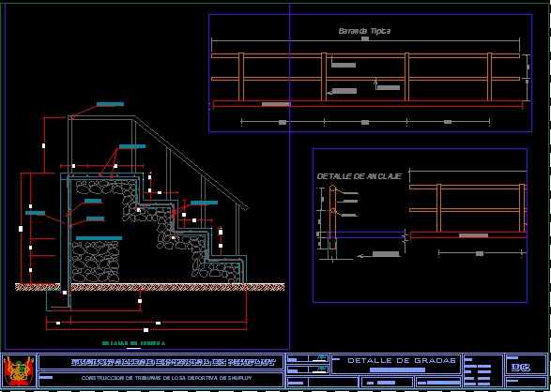Select the topmost cyan annotation label above stair section
The height and width of the screenshot is (392, 551).
point(111,104)
